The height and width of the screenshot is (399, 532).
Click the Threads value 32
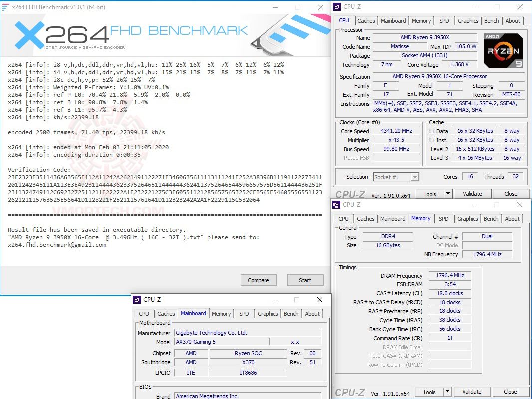coord(516,177)
